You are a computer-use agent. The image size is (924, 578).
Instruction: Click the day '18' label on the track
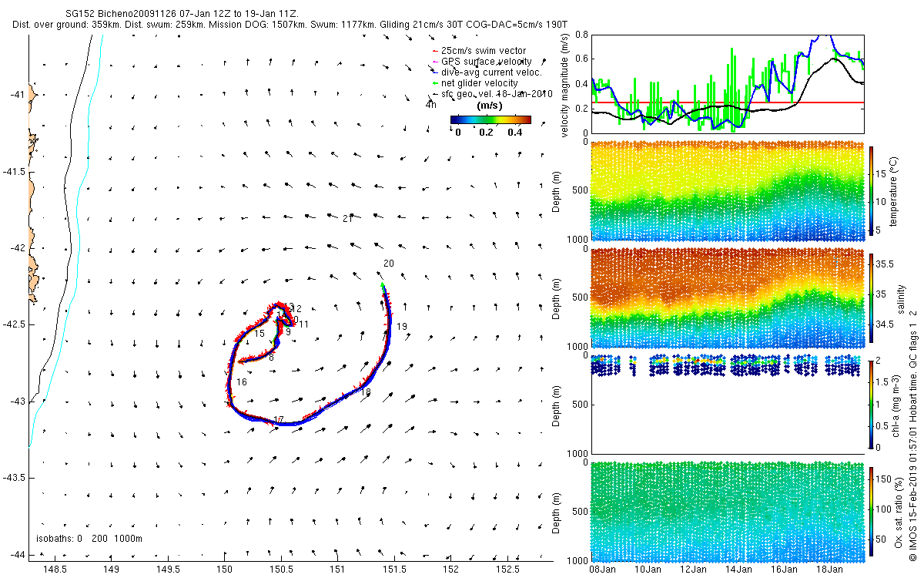(x=366, y=392)
